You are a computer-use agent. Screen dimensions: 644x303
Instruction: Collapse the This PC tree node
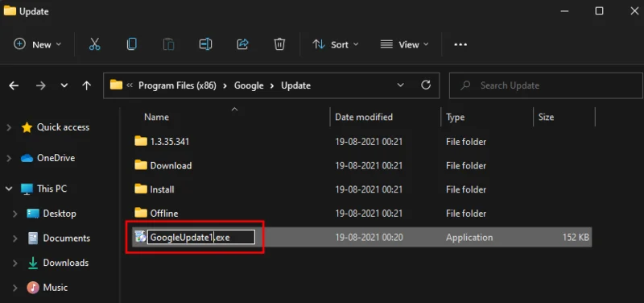pos(9,189)
